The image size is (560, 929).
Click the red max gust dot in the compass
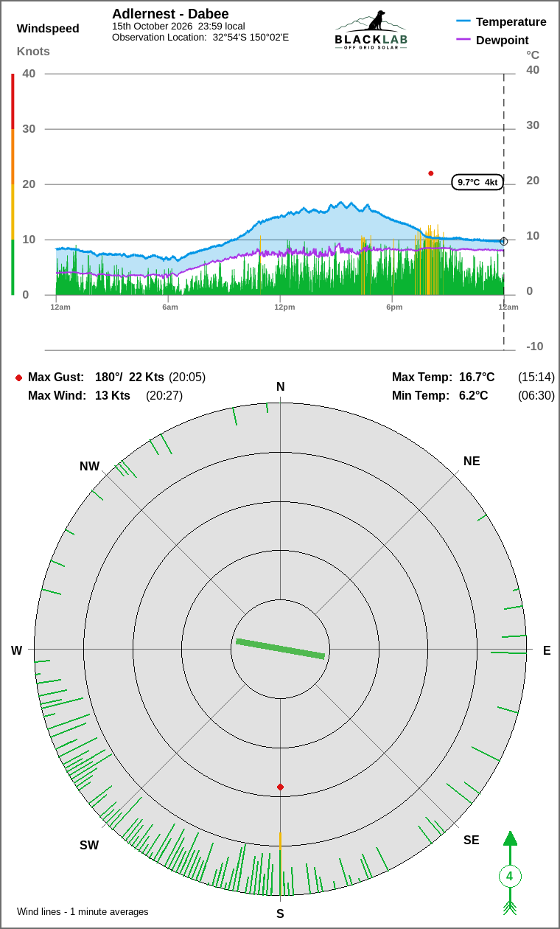(280, 787)
